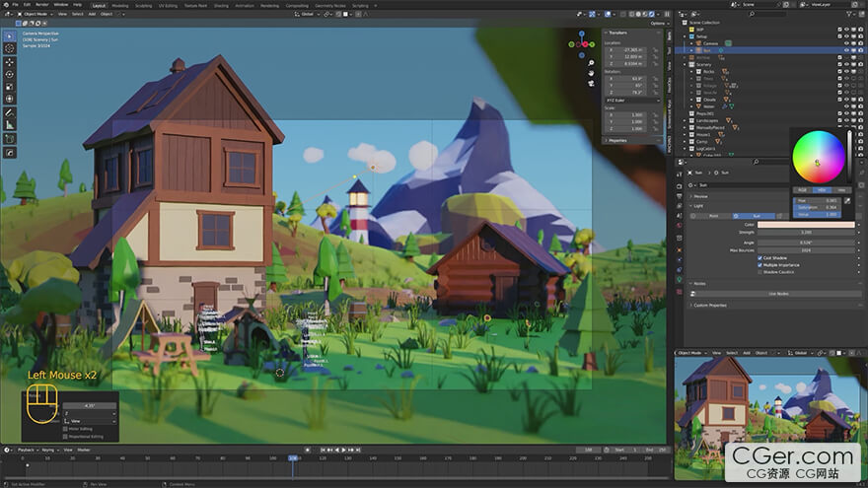Toggle visibility of the Sun object
The width and height of the screenshot is (868, 488).
[845, 49]
